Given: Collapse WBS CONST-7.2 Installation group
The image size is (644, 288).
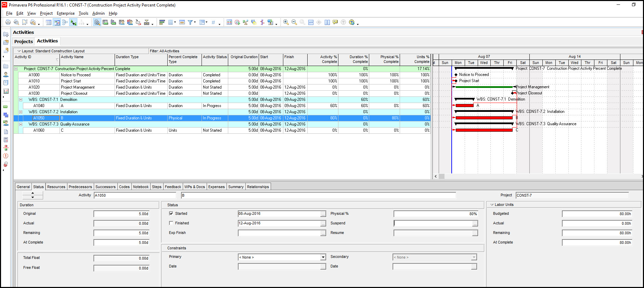Looking at the screenshot, I should tap(21, 112).
